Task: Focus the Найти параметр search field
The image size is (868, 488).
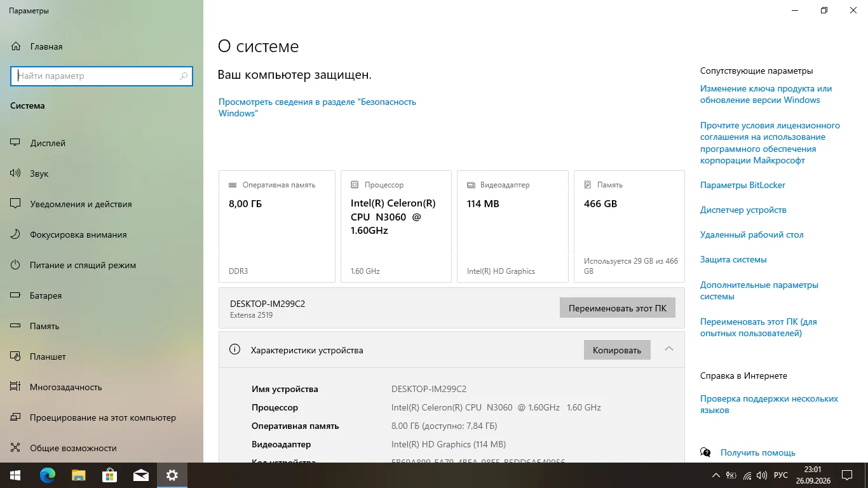Action: pyautogui.click(x=102, y=76)
